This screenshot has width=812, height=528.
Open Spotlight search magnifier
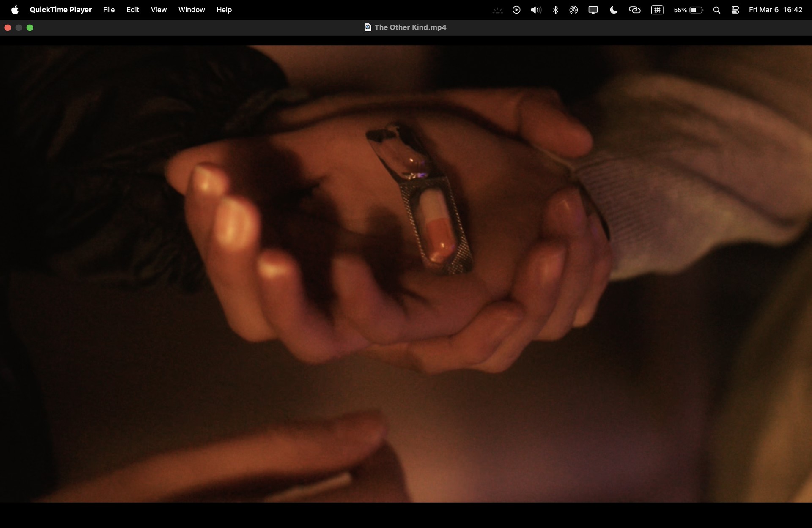716,10
